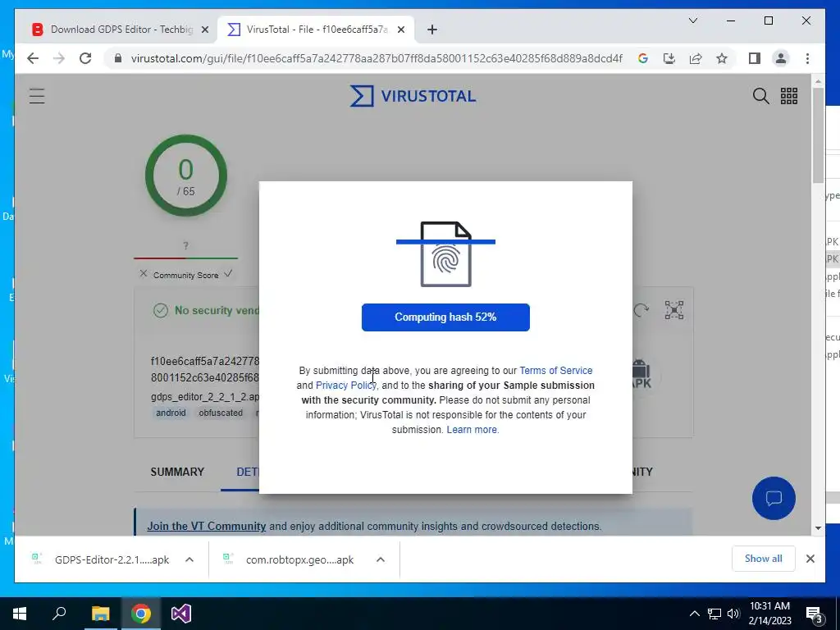Screen dimensions: 840x630
Task: Go back to the previous page
Action: [x=33, y=58]
